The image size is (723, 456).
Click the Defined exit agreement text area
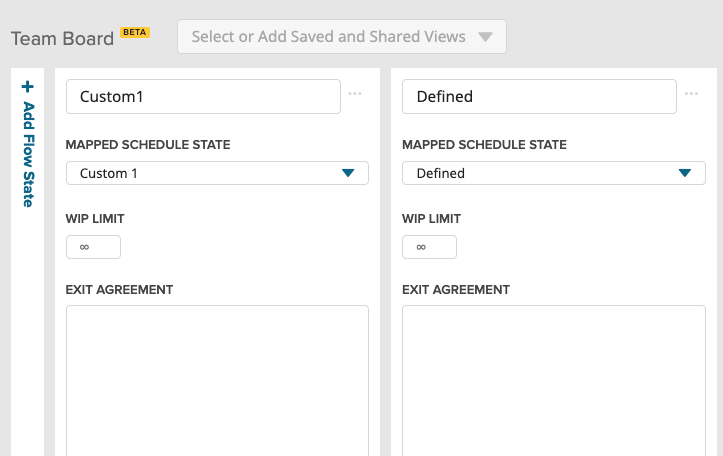tap(553, 380)
